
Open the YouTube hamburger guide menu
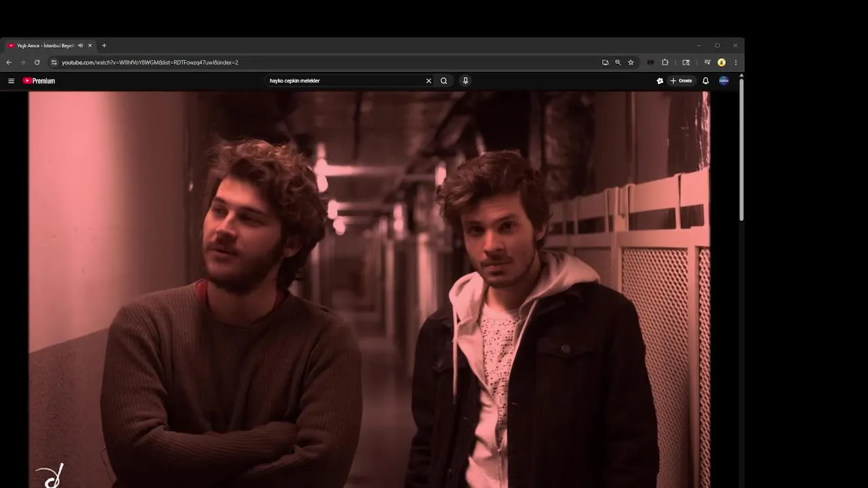pos(11,81)
